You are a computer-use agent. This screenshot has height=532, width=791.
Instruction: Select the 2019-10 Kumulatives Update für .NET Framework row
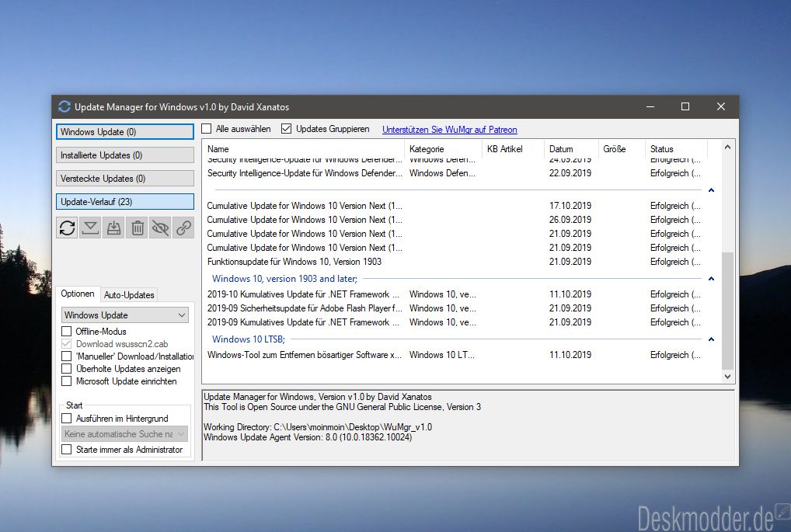point(454,294)
